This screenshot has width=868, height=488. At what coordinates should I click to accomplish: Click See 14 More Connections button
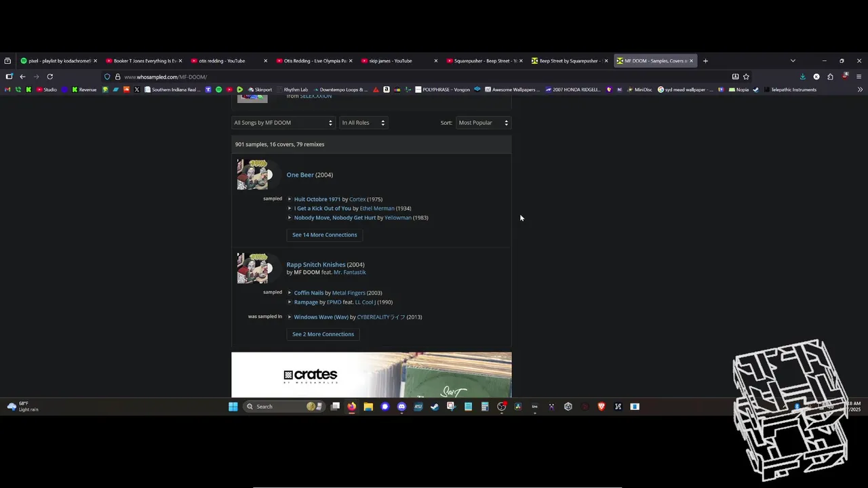pos(324,235)
